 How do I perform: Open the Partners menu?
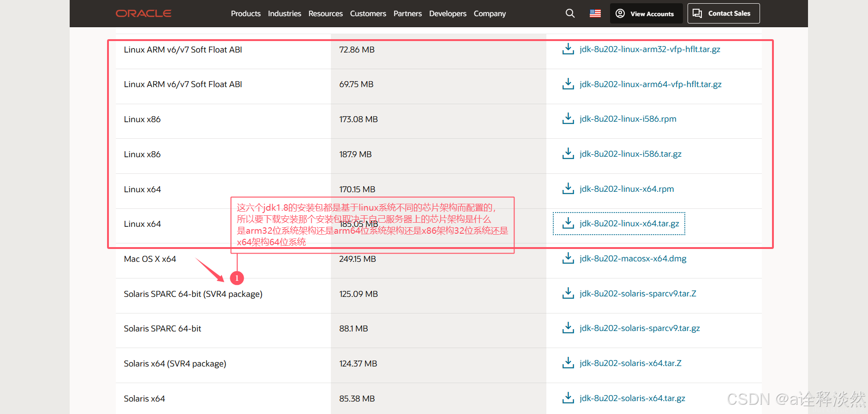tap(407, 14)
